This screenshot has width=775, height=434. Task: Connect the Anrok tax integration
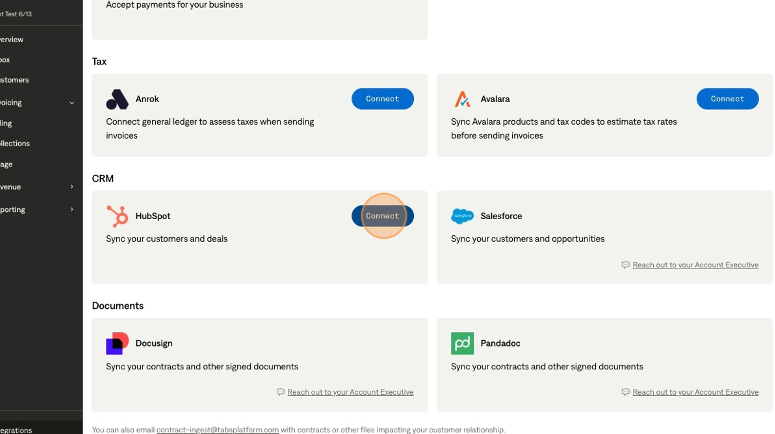[x=382, y=99]
